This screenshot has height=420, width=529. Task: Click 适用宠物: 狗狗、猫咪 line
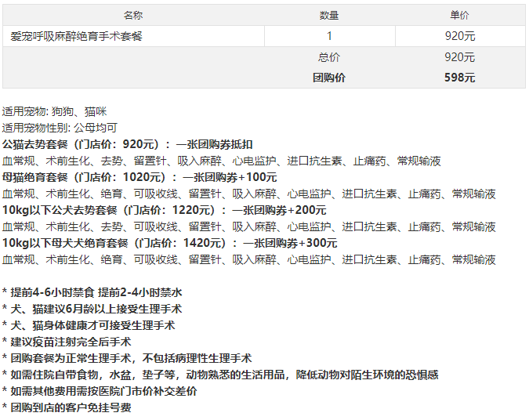[54, 111]
